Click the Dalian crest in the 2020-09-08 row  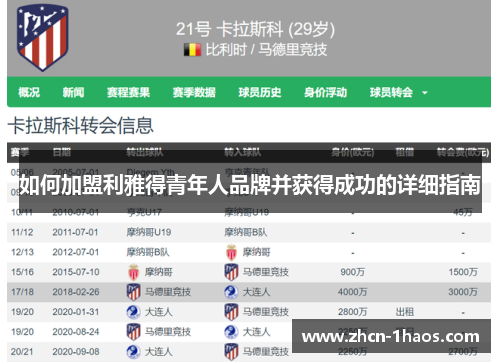pyautogui.click(x=133, y=352)
